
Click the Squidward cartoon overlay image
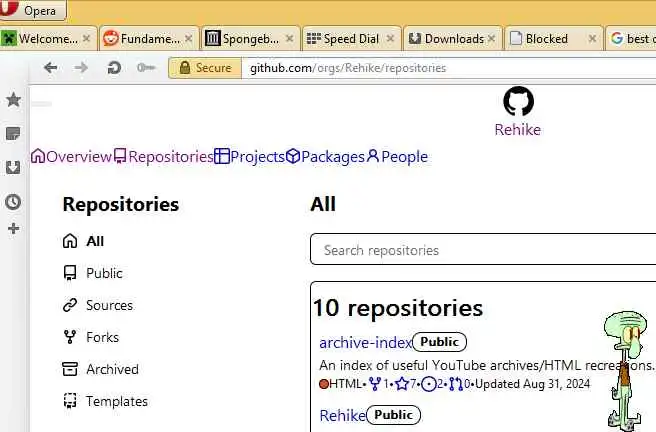(x=625, y=371)
